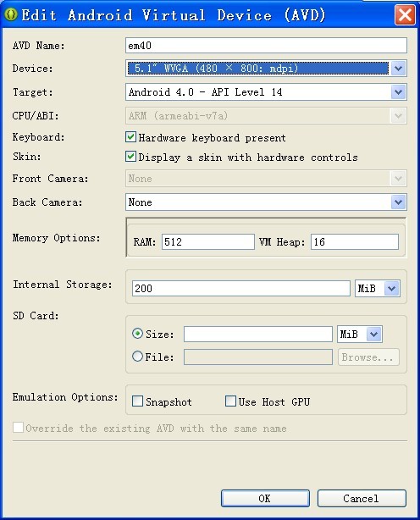
Task: Enable the Snapshot checkbox
Action: click(x=137, y=401)
